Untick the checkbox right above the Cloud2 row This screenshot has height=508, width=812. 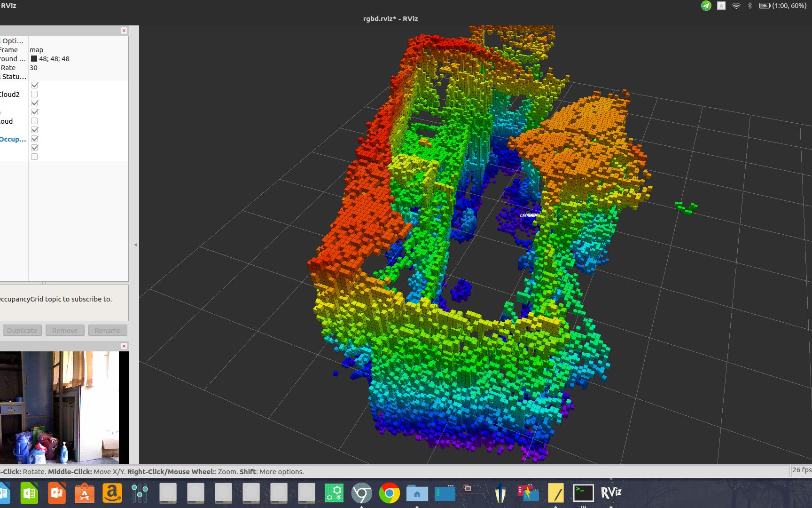click(34, 85)
